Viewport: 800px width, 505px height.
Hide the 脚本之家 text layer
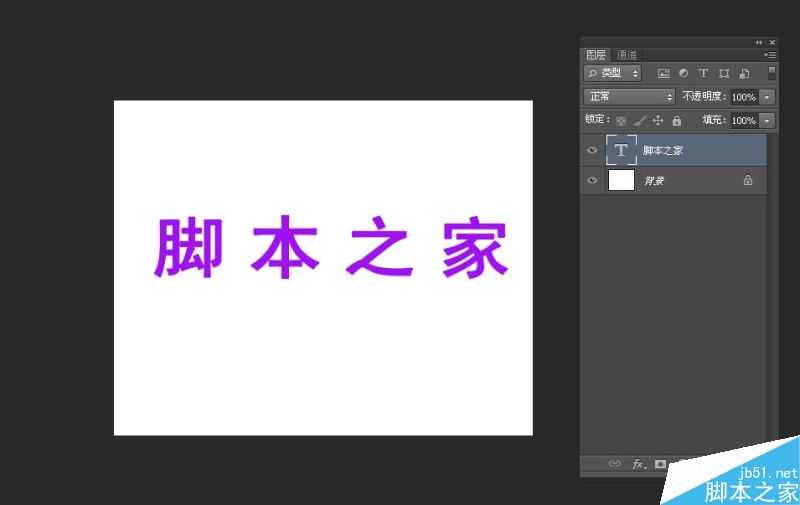(x=592, y=150)
